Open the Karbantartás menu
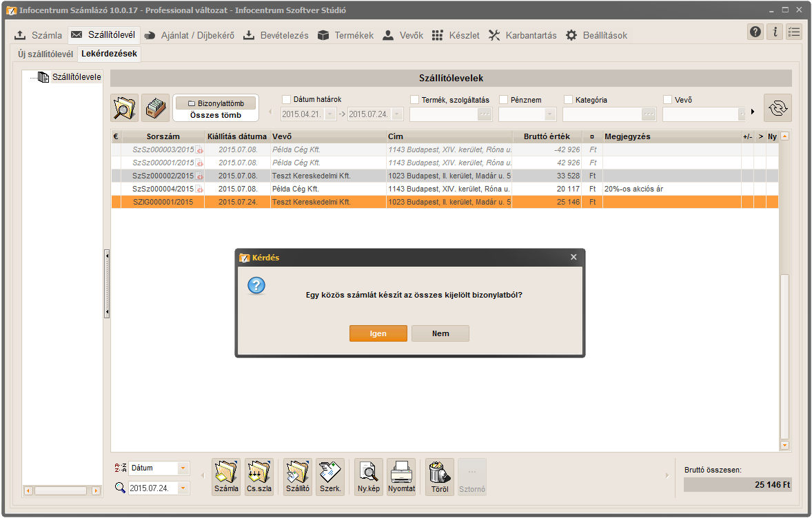This screenshot has height=518, width=812. (522, 35)
